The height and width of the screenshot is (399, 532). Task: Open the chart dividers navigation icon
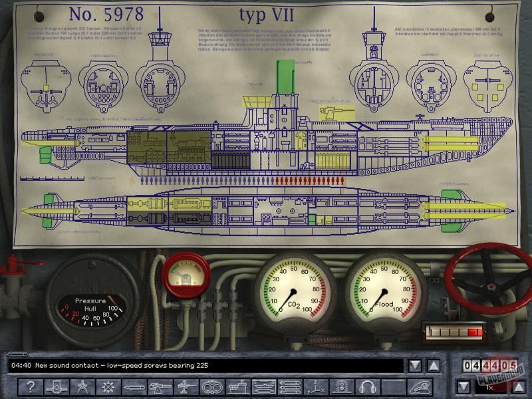[82, 387]
